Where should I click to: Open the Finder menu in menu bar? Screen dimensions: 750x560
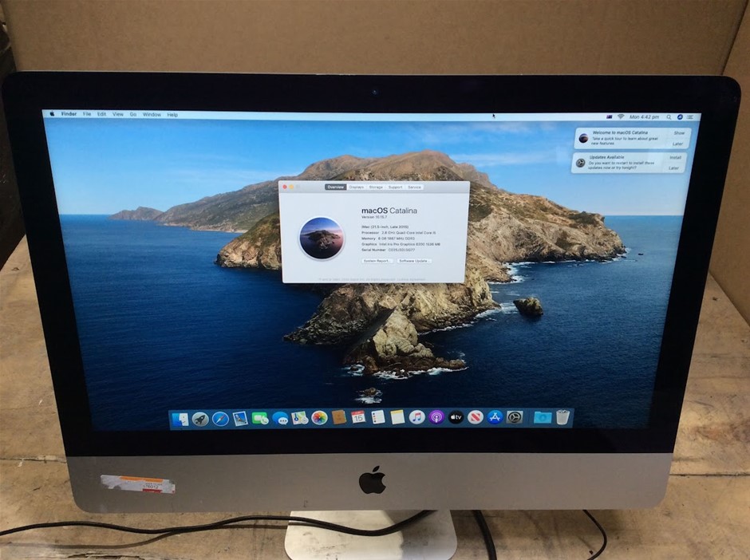pos(69,114)
